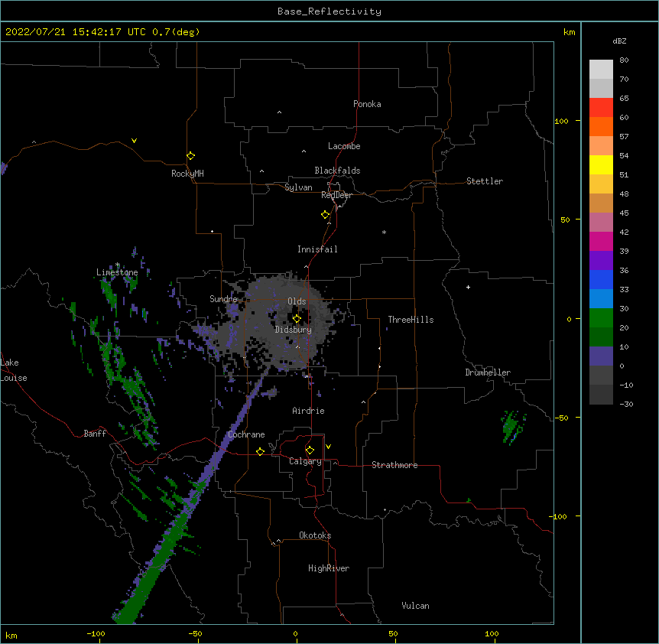Pick the magenta 42 dBZ legend swatch
The height and width of the screenshot is (644, 659).
coord(601,241)
